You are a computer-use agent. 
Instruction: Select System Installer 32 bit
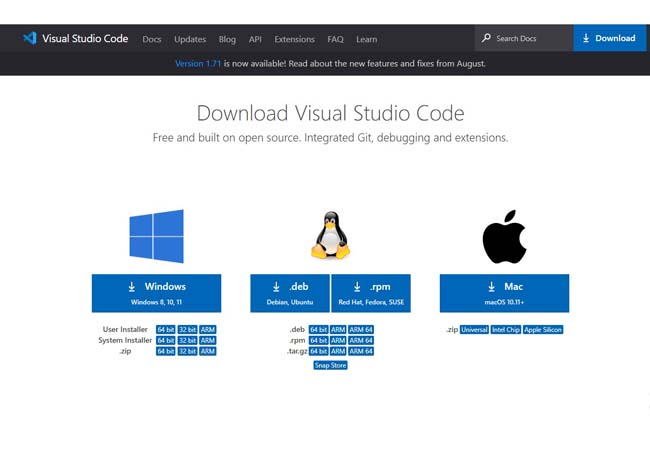[187, 340]
